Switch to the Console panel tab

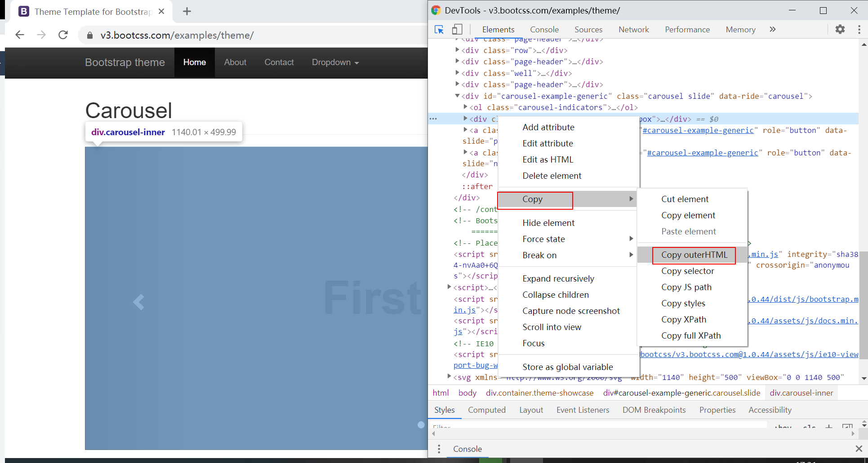click(x=544, y=30)
